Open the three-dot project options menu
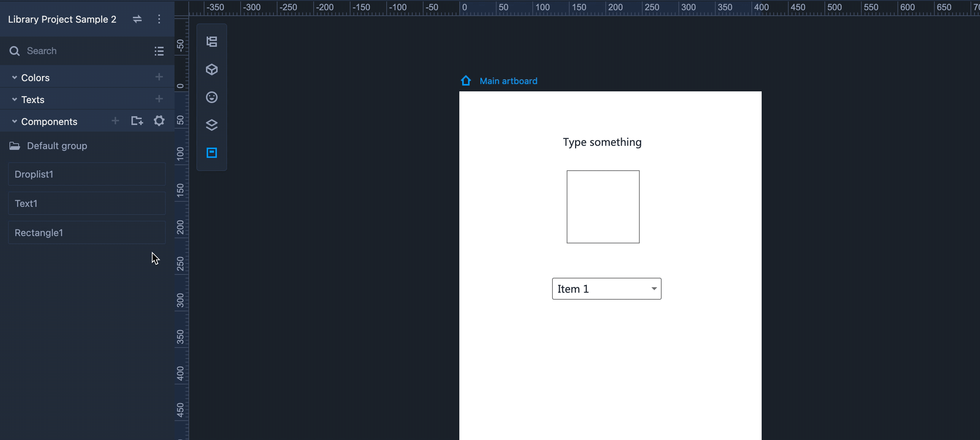The width and height of the screenshot is (980, 440). pos(159,19)
